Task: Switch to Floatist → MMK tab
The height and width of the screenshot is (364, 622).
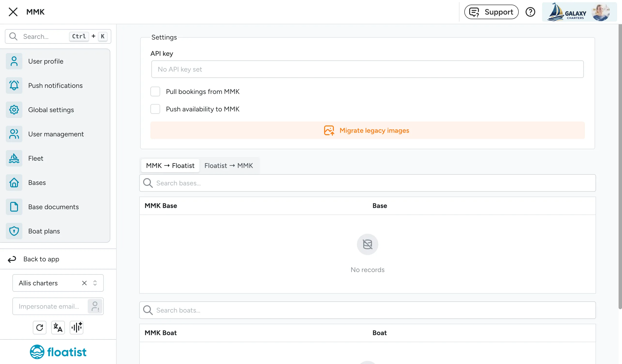Action: tap(229, 165)
